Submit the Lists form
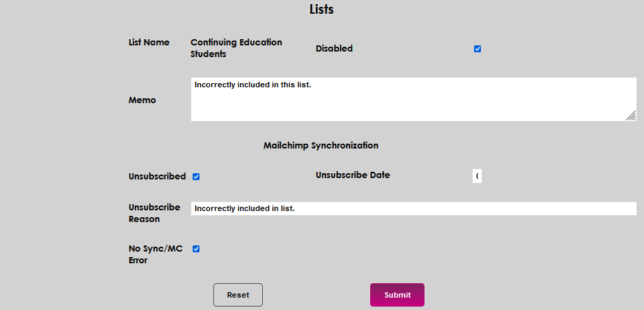 pos(397,295)
